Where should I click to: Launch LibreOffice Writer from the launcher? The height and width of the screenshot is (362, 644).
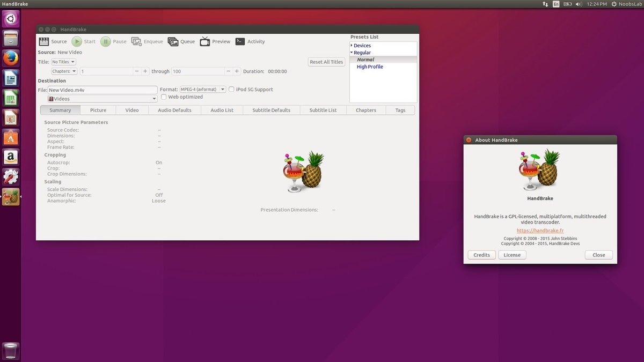11,78
